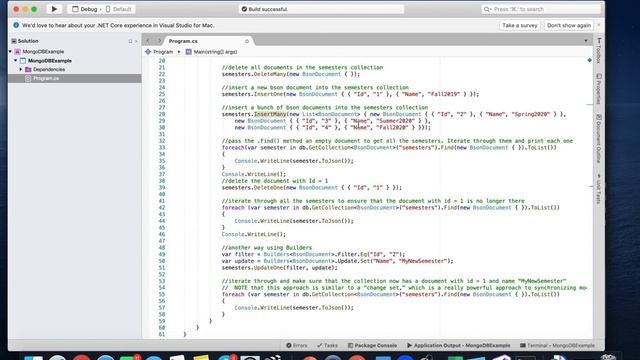Open the Terminal - MongoDBExample pad
Viewport: 640px width, 360px height.
pyautogui.click(x=557, y=345)
